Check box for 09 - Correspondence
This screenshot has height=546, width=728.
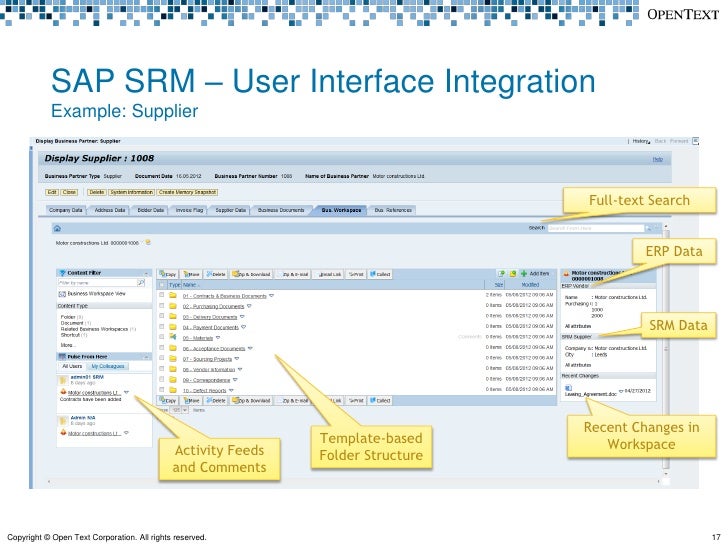click(162, 379)
